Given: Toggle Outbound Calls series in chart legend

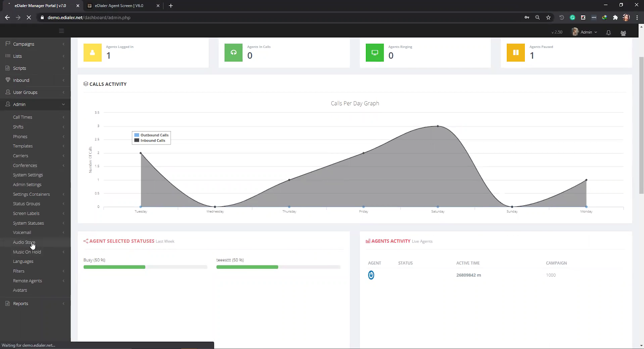Looking at the screenshot, I should (151, 135).
